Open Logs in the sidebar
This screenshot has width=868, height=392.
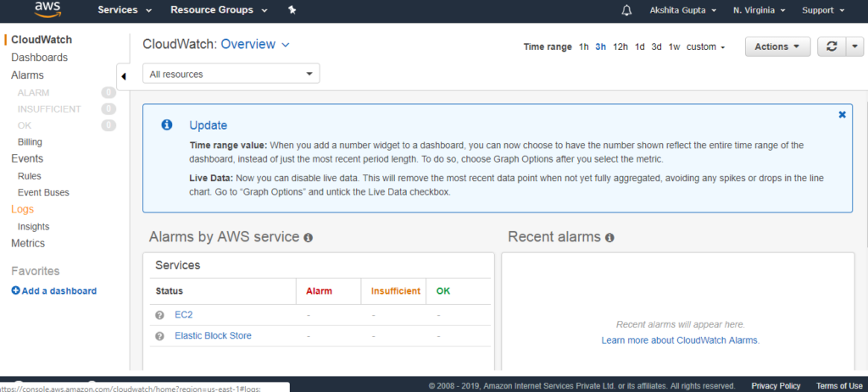pos(23,209)
